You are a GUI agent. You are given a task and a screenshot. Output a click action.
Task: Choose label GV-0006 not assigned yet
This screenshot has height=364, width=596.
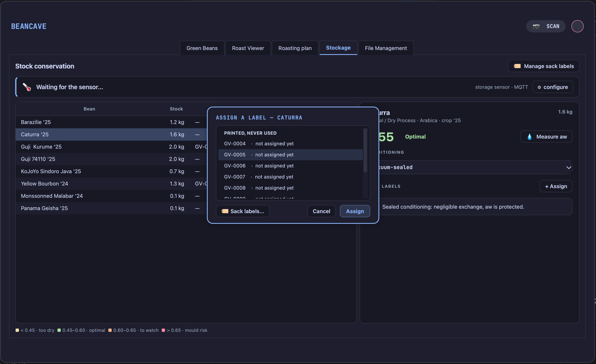290,166
